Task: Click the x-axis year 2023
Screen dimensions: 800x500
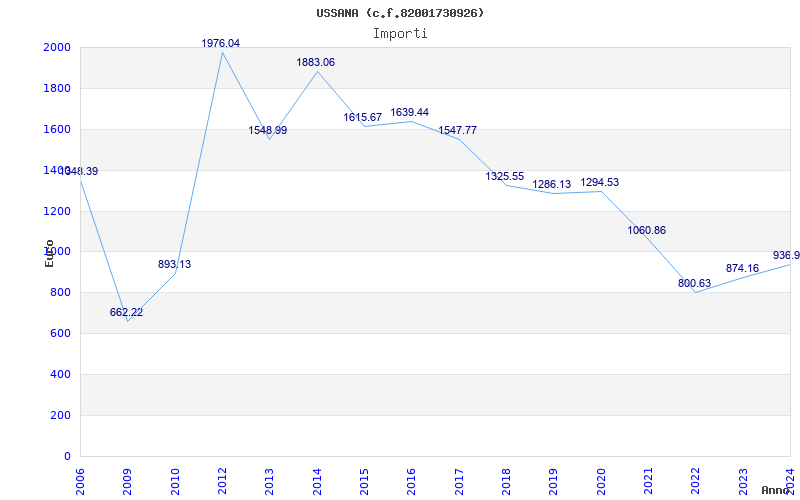Action: (x=744, y=482)
